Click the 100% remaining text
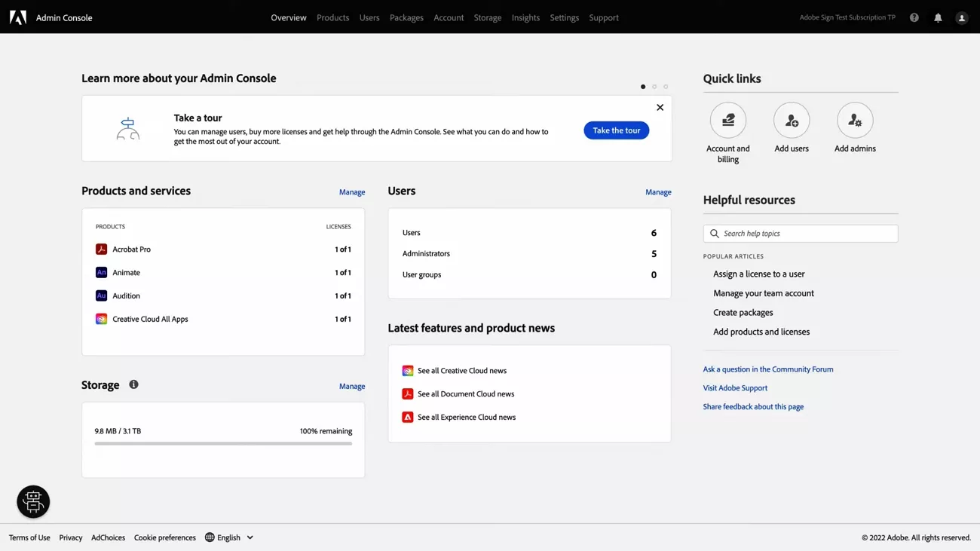This screenshot has height=551, width=980. [326, 431]
